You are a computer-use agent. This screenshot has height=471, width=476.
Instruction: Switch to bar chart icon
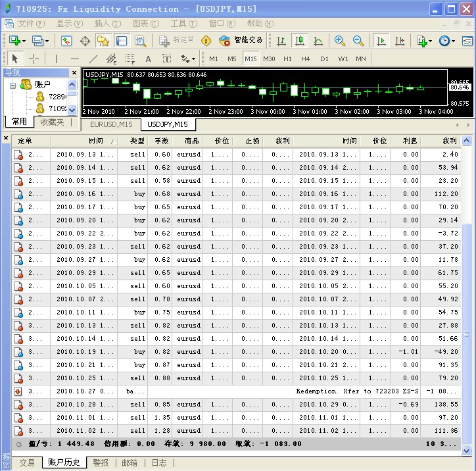281,41
